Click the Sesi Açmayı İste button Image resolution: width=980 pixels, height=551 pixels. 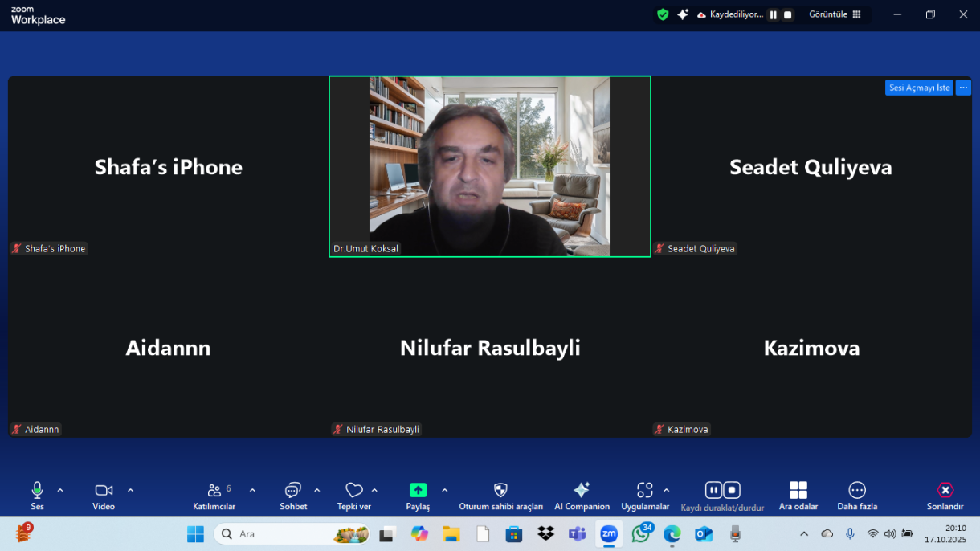[x=919, y=88]
